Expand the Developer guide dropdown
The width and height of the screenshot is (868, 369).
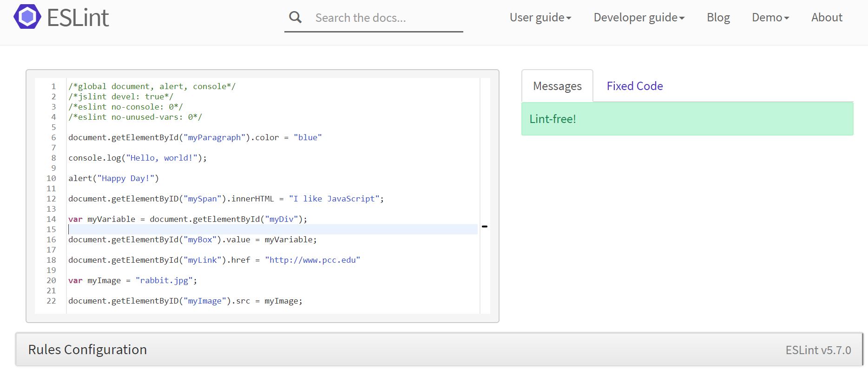coord(639,18)
